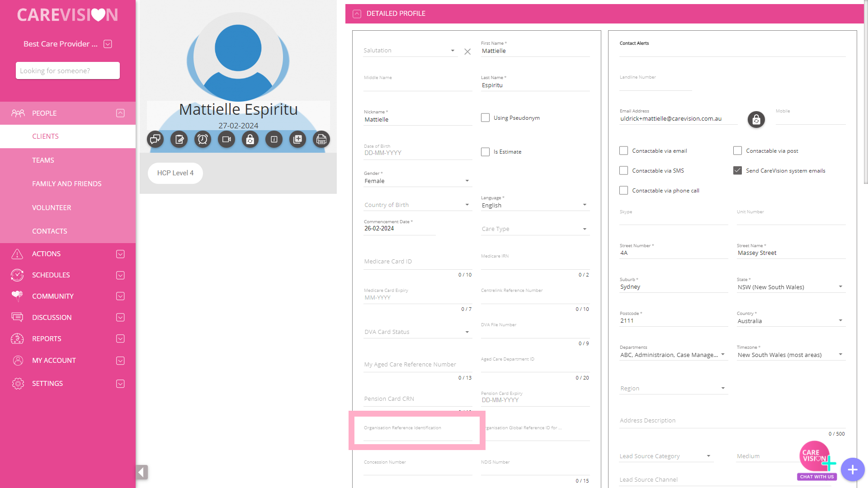Tick the Is Estimate checkbox
This screenshot has height=488, width=868.
[485, 152]
